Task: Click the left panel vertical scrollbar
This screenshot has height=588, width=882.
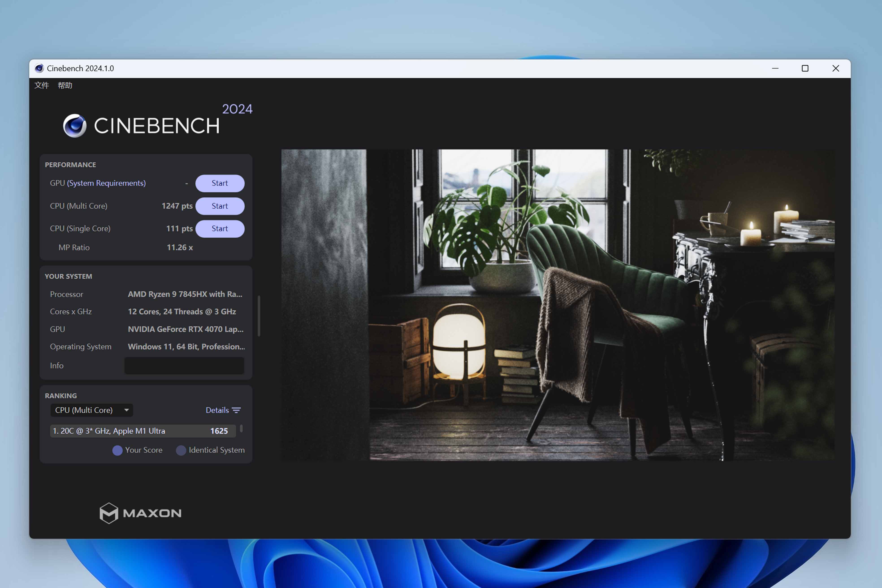Action: (x=259, y=316)
